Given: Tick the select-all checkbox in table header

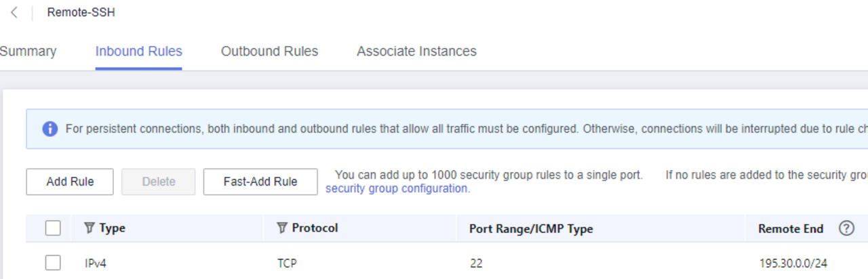Looking at the screenshot, I should click(53, 228).
